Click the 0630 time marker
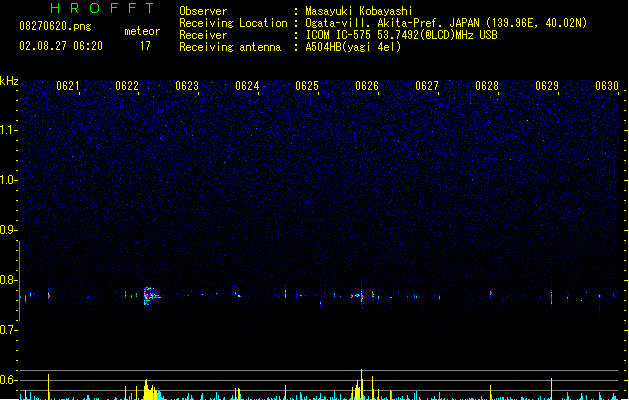The width and height of the screenshot is (629, 400). (x=607, y=86)
